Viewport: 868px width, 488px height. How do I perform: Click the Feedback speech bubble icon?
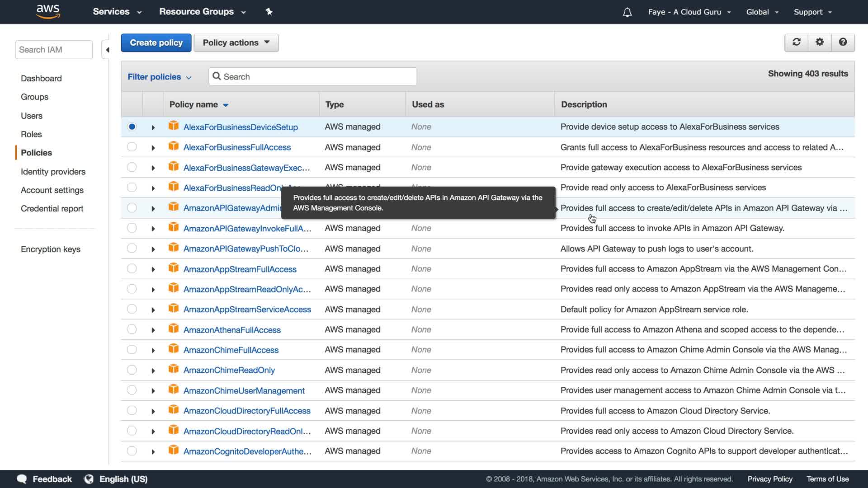tap(22, 479)
